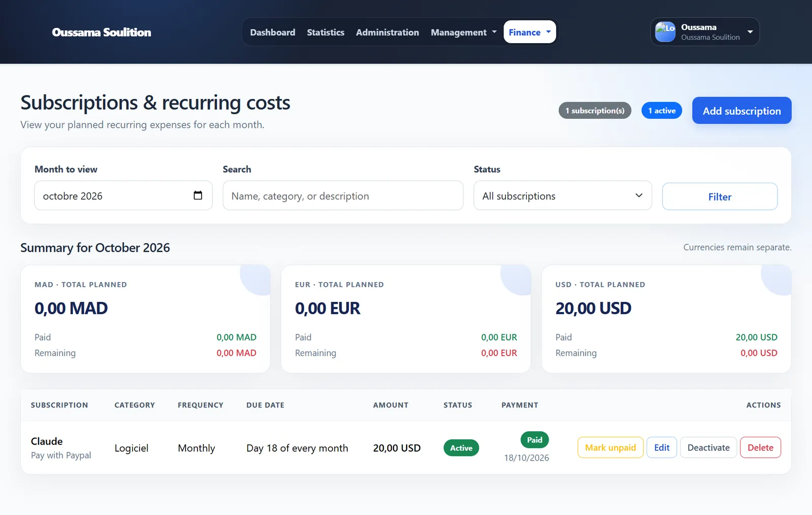Click the Month to view octobre 2026 field
The image size is (812, 515).
point(123,196)
